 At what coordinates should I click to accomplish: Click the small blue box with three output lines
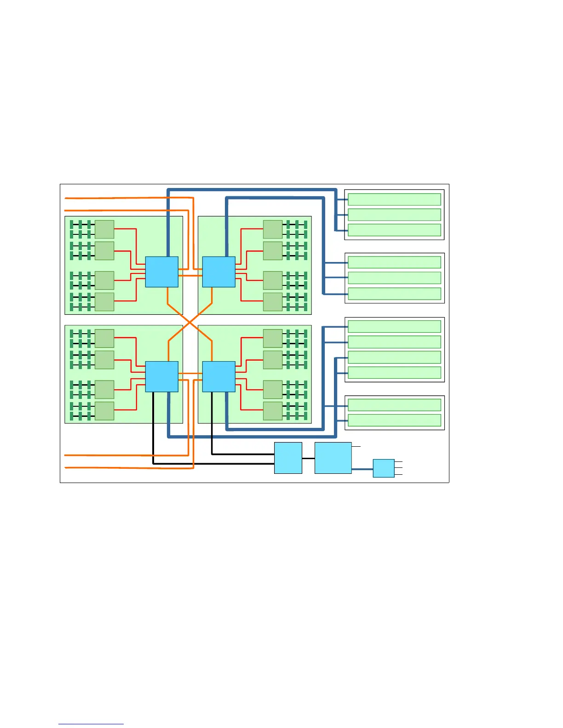[x=384, y=468]
